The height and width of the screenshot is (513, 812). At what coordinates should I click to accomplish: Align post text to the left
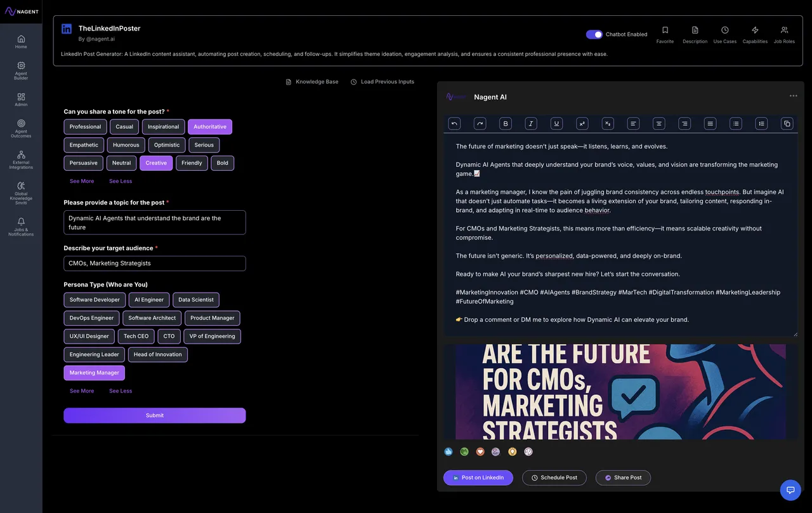click(633, 124)
